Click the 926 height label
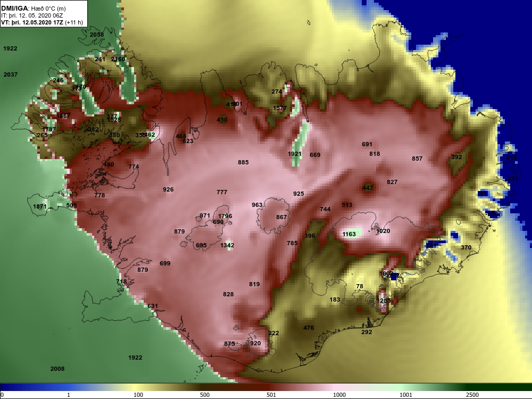The height and width of the screenshot is (399, 532). (x=168, y=190)
